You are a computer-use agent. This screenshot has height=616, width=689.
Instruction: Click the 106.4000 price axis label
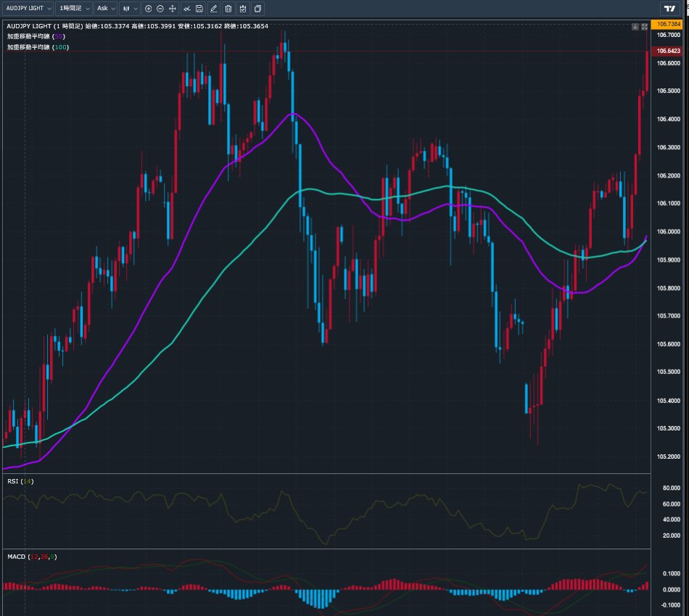tap(669, 119)
